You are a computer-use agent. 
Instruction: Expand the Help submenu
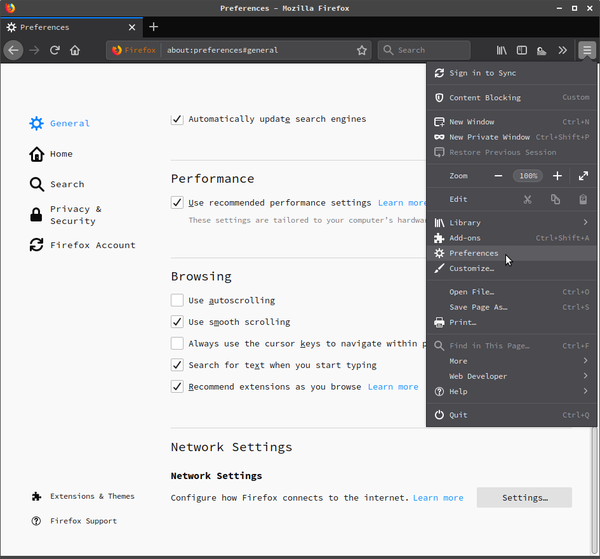pyautogui.click(x=512, y=391)
